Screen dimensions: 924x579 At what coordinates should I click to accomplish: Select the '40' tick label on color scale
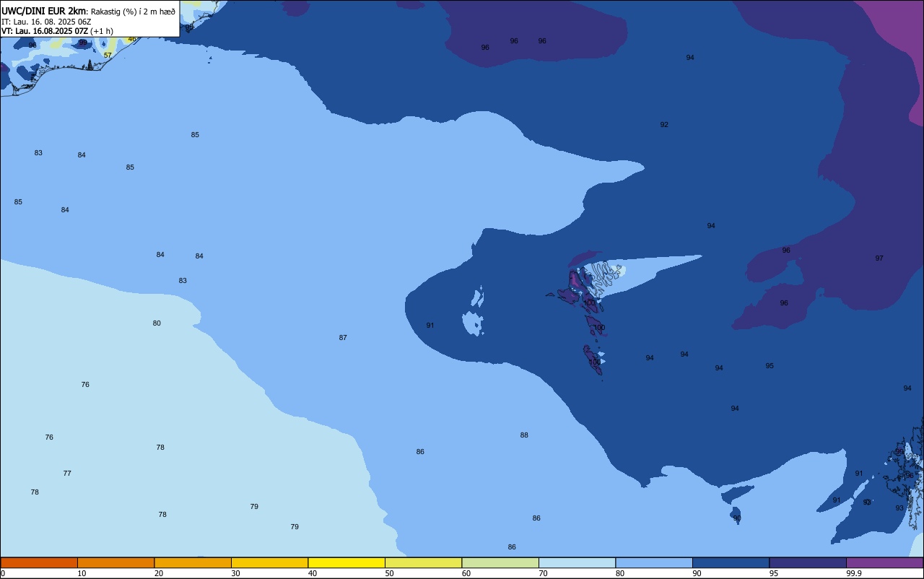pos(313,573)
